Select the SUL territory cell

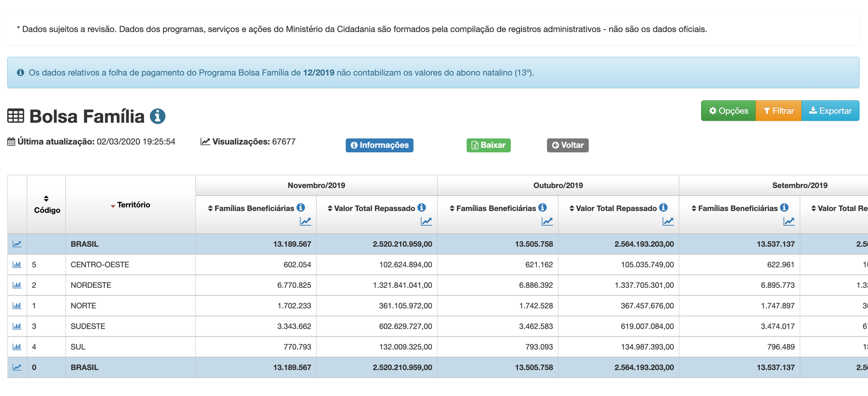pyautogui.click(x=131, y=346)
